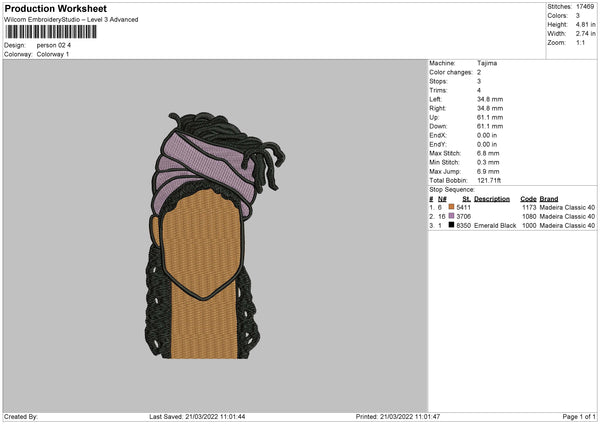600x424 pixels.
Task: Click the Zoom value "1:1"
Action: pos(580,43)
